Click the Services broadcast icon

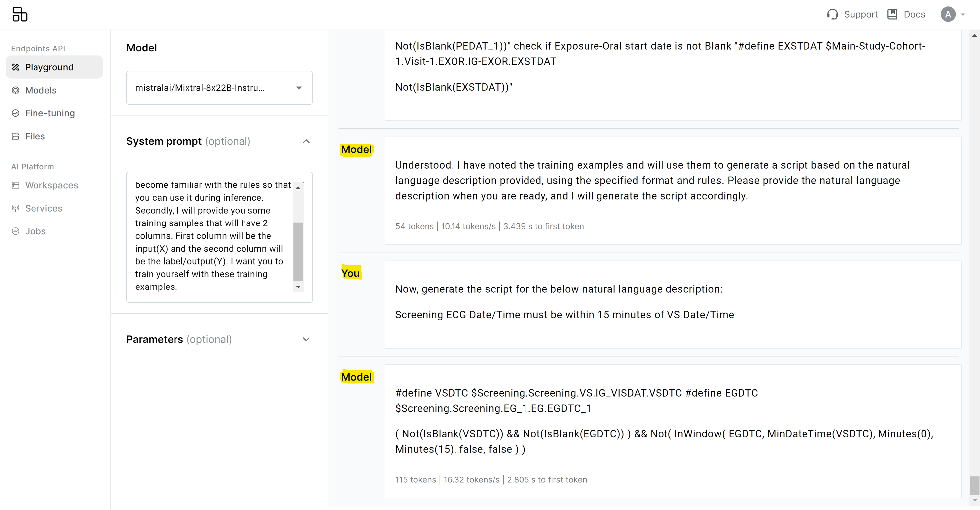click(x=16, y=208)
